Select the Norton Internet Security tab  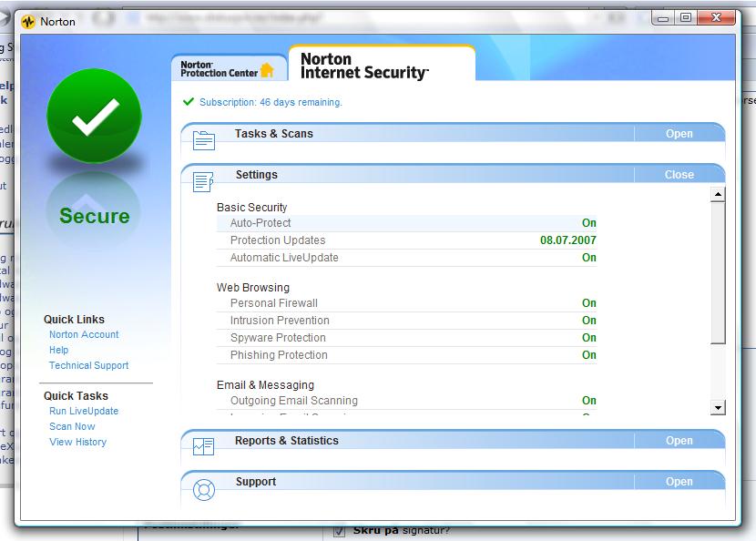point(382,65)
